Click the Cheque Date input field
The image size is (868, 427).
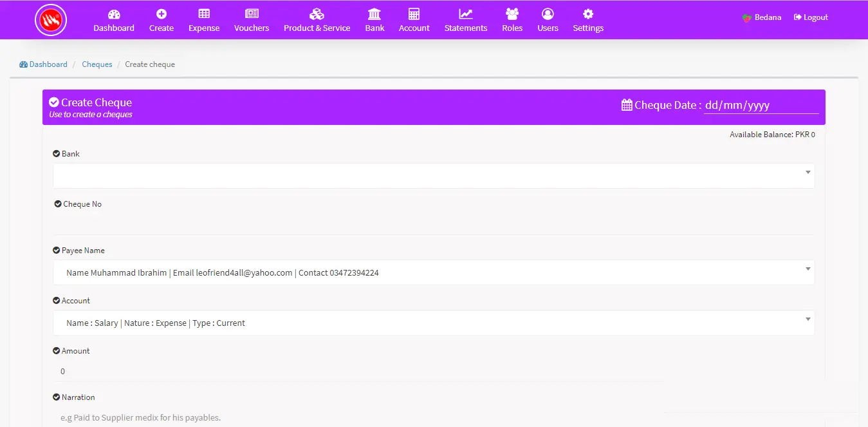pos(761,106)
